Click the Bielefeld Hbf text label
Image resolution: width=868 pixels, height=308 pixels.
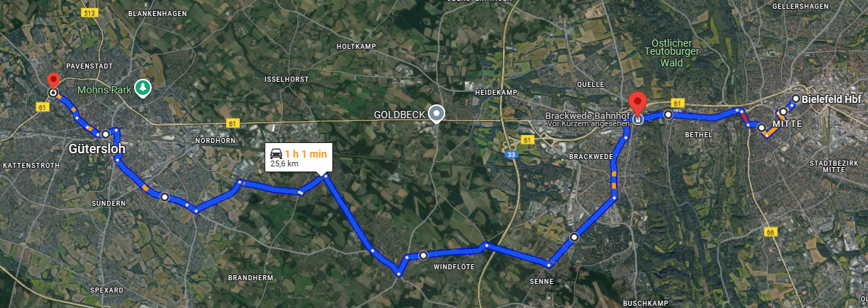click(x=832, y=99)
